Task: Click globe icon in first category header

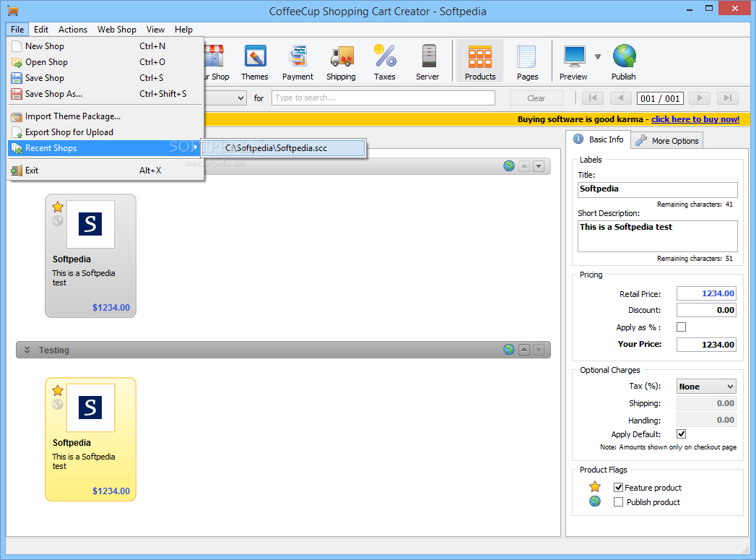Action: (508, 166)
